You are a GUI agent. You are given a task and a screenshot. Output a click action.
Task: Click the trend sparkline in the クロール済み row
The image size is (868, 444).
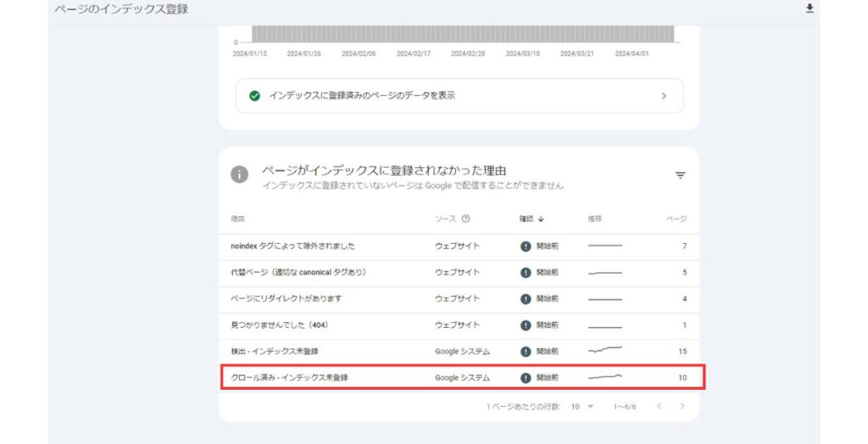[x=605, y=376]
